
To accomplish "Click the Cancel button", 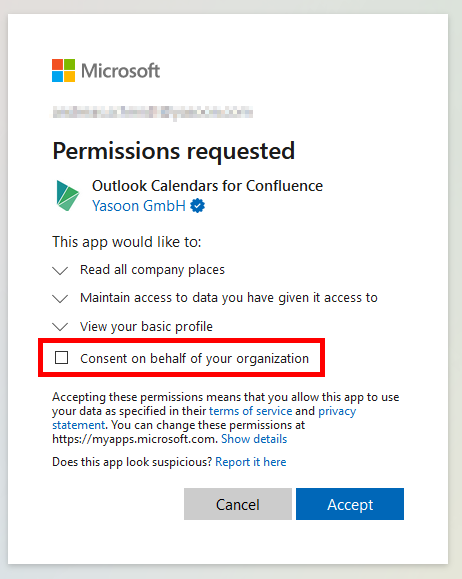I will coord(238,504).
